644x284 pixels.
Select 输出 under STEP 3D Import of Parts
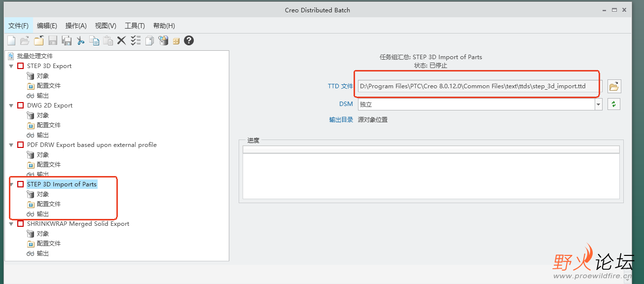tap(43, 214)
